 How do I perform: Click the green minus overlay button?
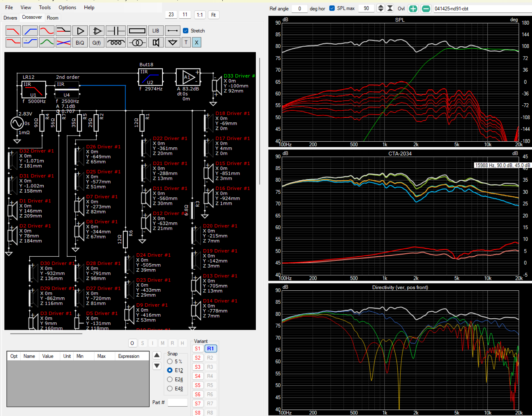click(x=426, y=9)
